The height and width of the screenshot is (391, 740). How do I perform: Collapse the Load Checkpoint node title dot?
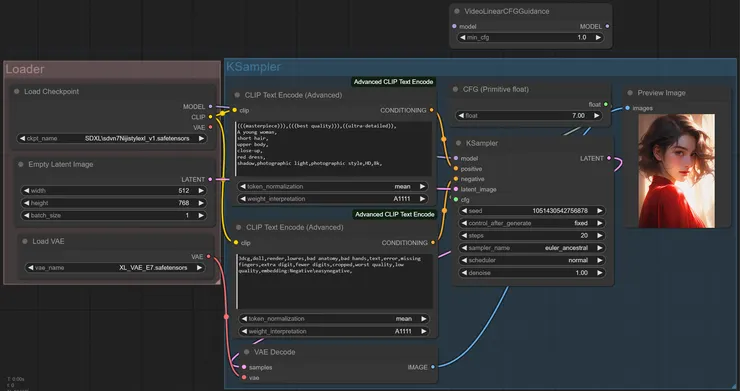click(17, 92)
